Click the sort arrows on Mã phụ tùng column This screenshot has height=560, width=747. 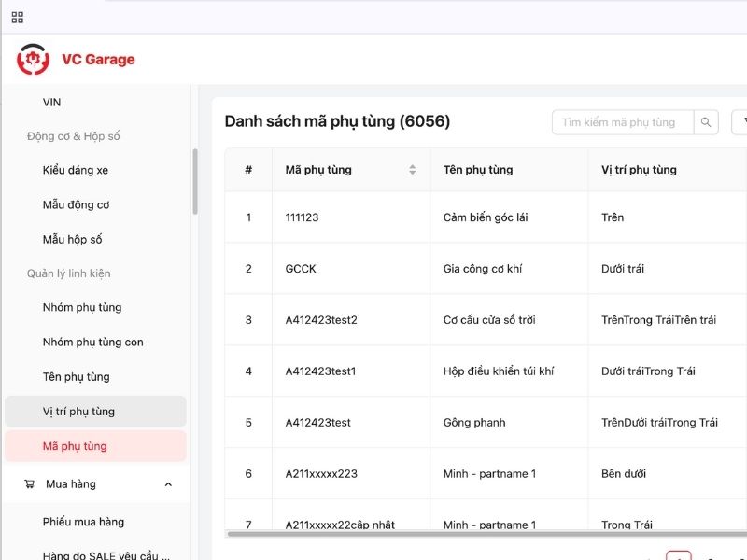411,169
